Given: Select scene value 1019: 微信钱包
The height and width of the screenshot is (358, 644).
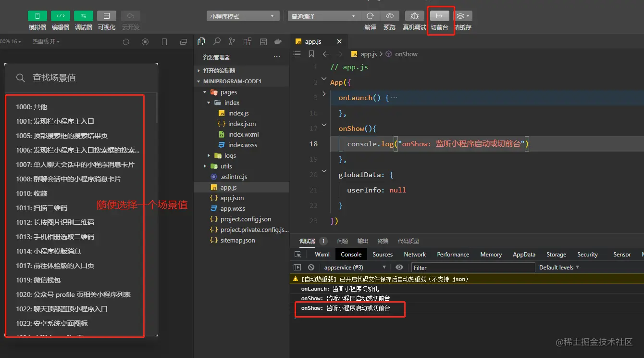Looking at the screenshot, I should pos(38,280).
